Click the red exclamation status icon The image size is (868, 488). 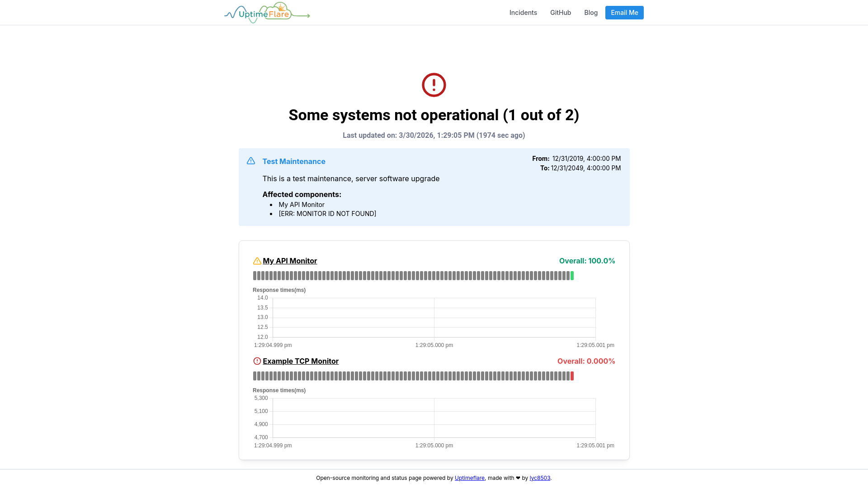click(434, 85)
